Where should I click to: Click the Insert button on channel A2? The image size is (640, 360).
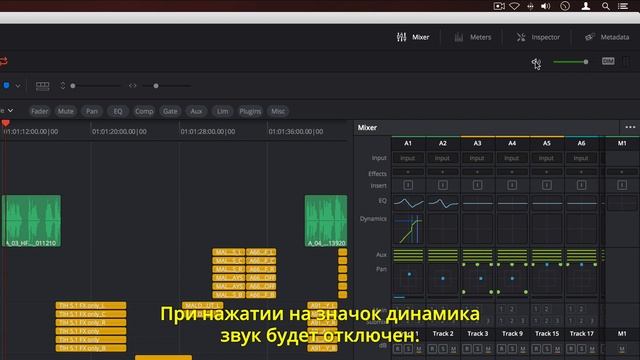pos(442,185)
